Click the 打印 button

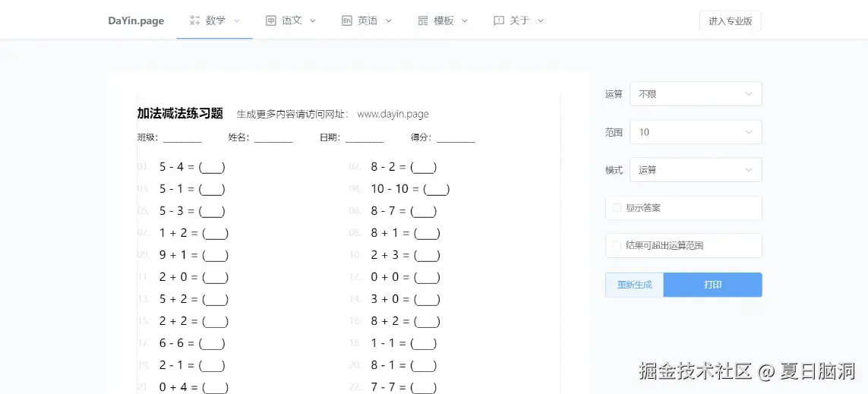[x=713, y=285]
